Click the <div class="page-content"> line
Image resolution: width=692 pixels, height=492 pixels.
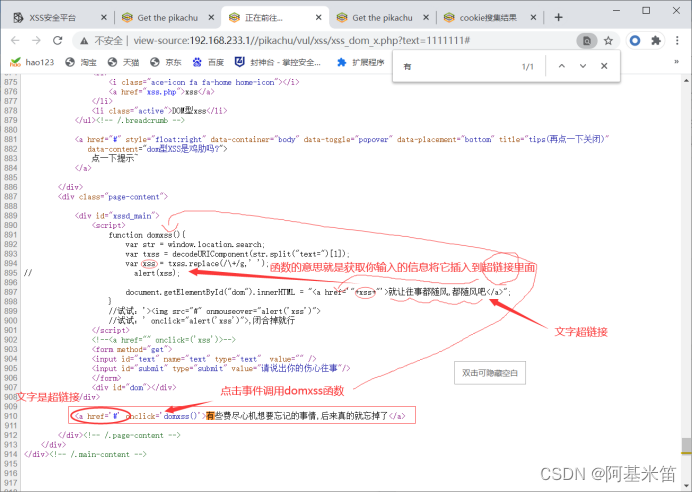pos(113,197)
